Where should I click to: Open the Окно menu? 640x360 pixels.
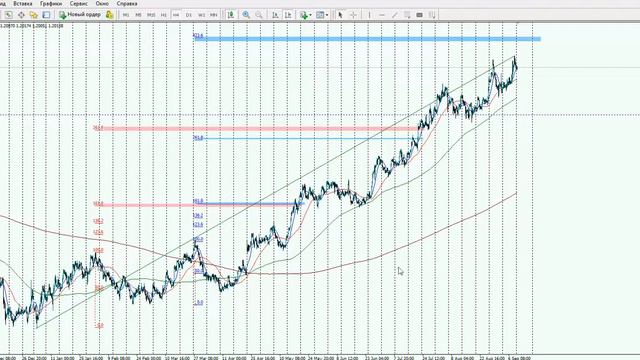coord(102,3)
